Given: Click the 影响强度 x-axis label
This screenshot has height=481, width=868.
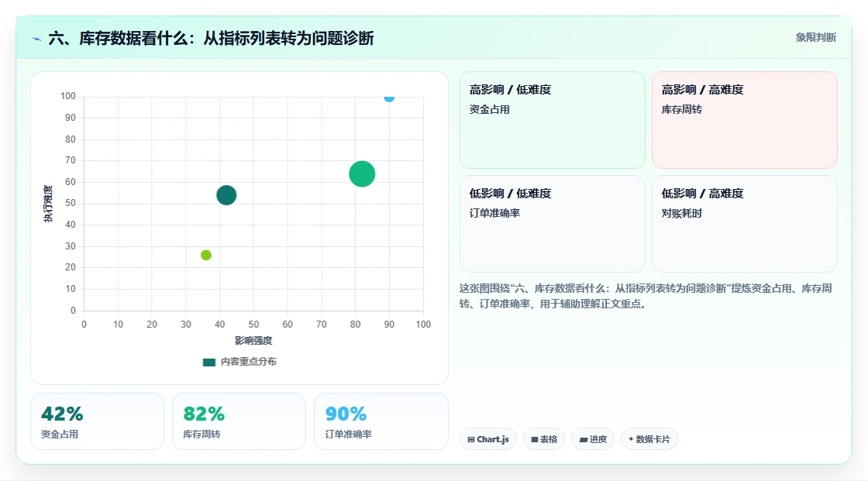Looking at the screenshot, I should pyautogui.click(x=253, y=340).
